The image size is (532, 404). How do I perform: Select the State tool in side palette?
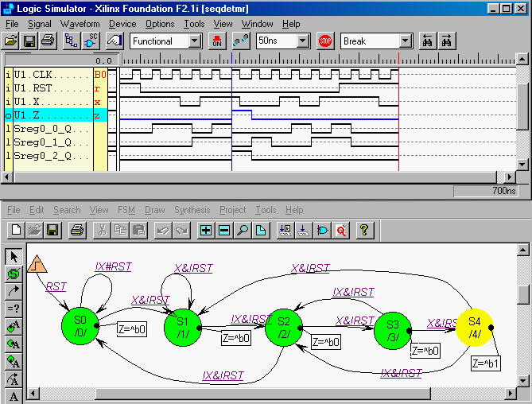tap(14, 274)
